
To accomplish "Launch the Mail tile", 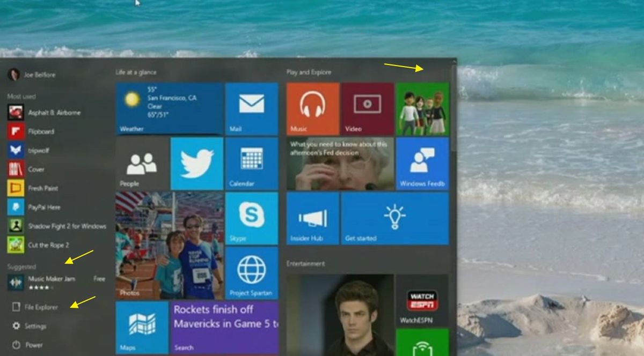I will point(251,107).
